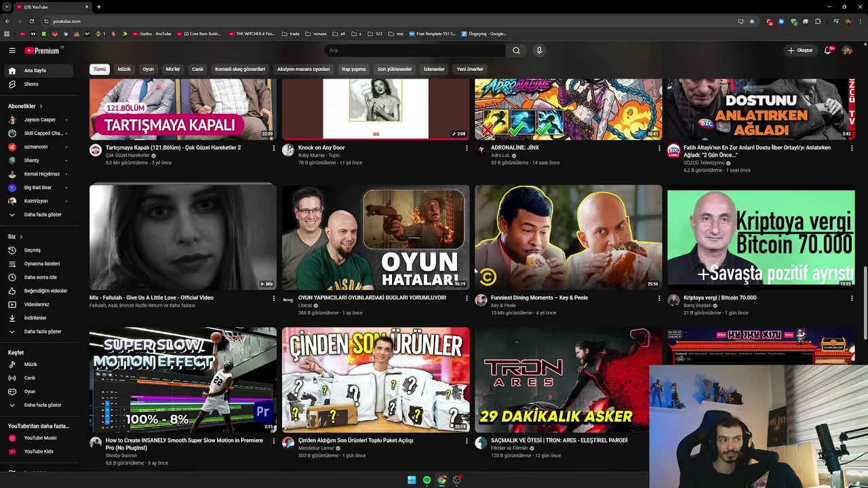
Task: Open Oyun under Keşfet
Action: coord(38,392)
